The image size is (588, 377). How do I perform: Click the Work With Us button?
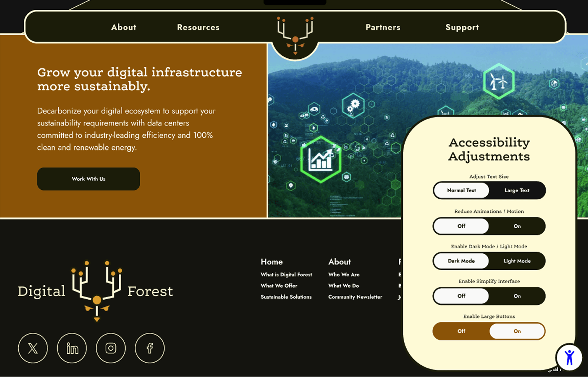click(89, 179)
